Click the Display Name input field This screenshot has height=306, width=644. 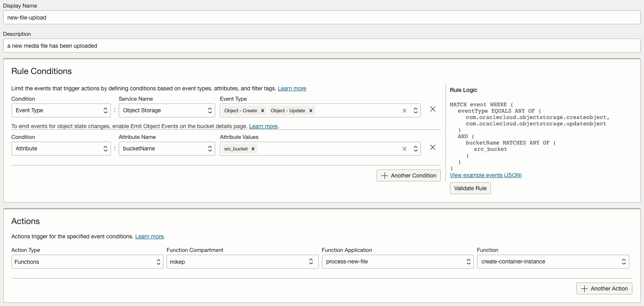tap(322, 18)
